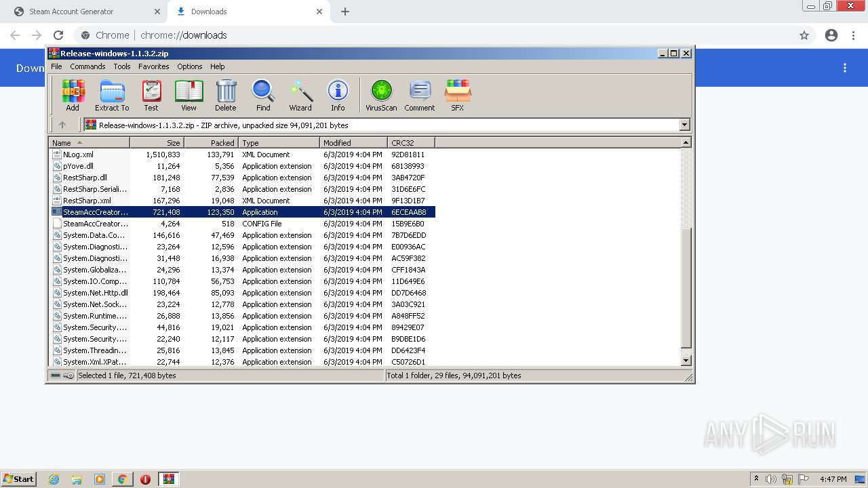Image resolution: width=868 pixels, height=488 pixels.
Task: Open the Find magnifier tool
Action: click(263, 95)
